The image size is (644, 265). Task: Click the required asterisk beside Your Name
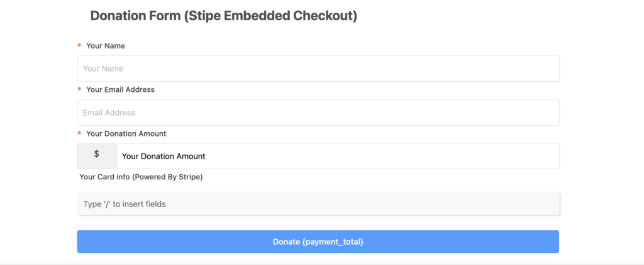point(79,46)
